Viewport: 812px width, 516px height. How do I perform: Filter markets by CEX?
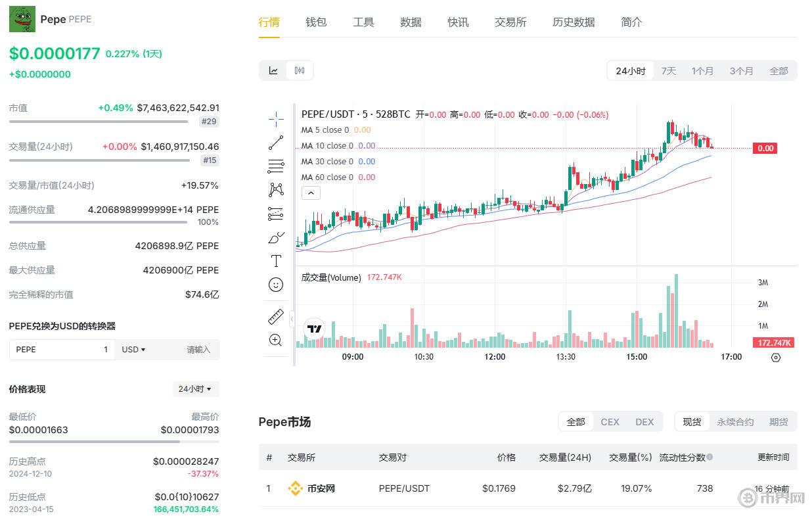click(610, 422)
